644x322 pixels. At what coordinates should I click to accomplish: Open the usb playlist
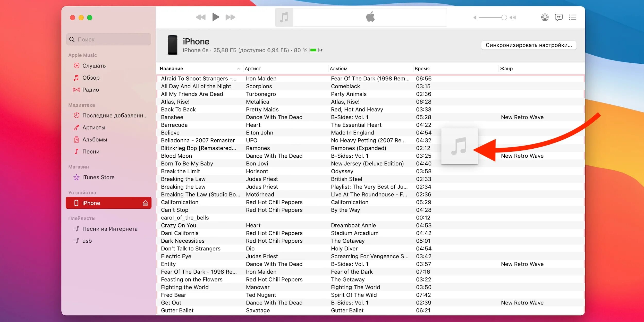pyautogui.click(x=87, y=241)
